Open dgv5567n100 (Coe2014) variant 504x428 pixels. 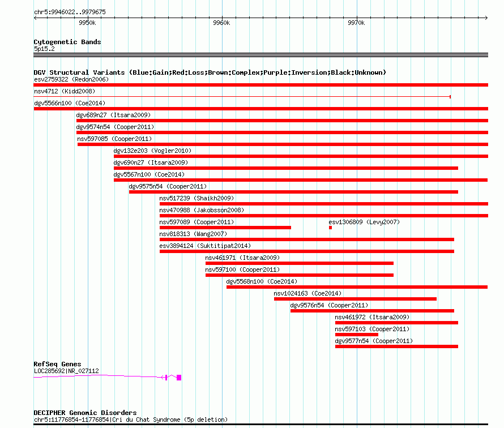click(x=301, y=180)
